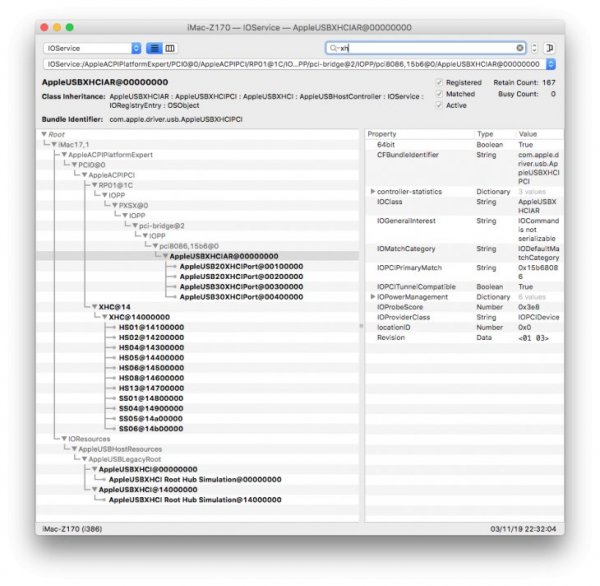Collapse the pci-bridge@2 node
This screenshot has height=586, width=600.
[x=135, y=225]
